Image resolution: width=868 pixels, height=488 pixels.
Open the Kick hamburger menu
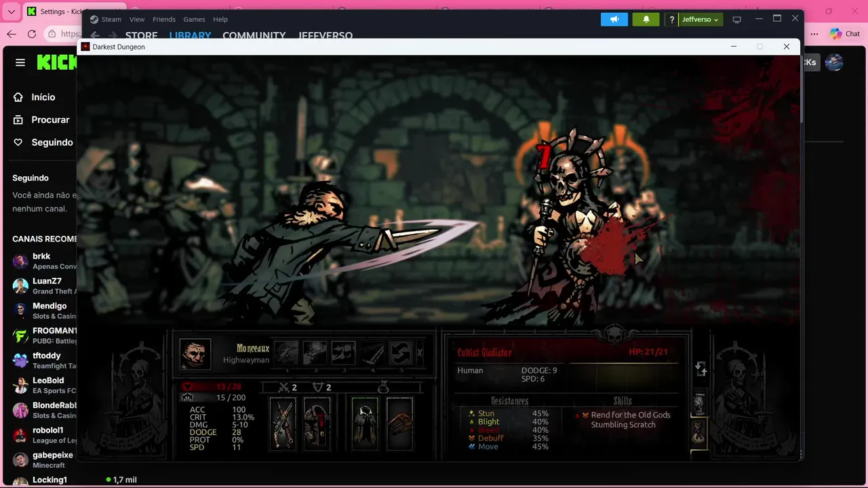click(20, 62)
